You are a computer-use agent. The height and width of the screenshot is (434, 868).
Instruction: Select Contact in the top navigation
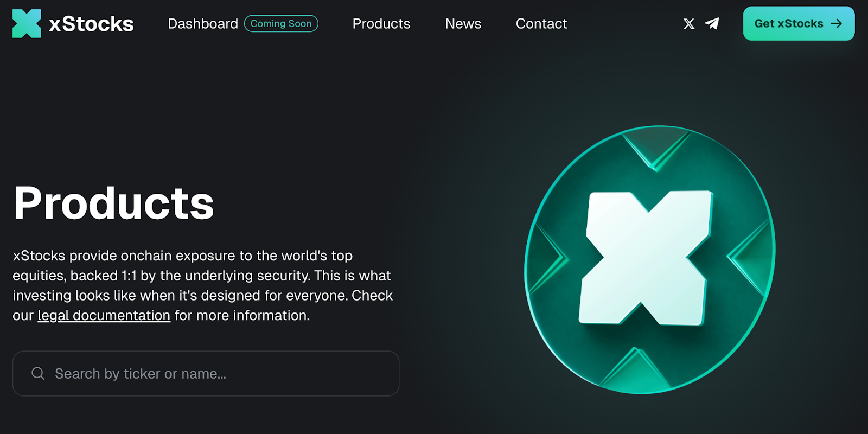click(x=541, y=24)
